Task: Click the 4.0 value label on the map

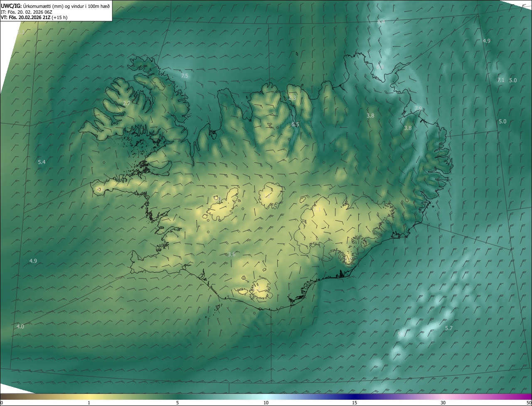Action: [x=20, y=327]
